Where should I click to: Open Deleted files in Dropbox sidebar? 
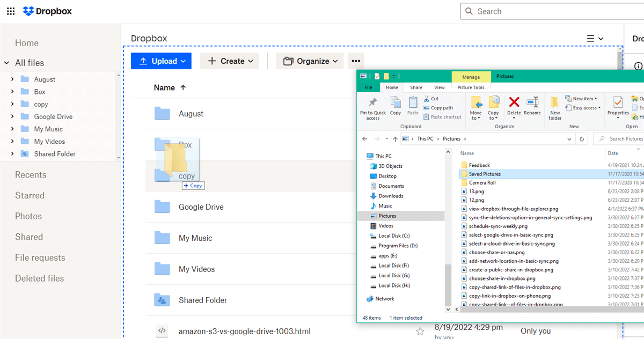tap(39, 278)
